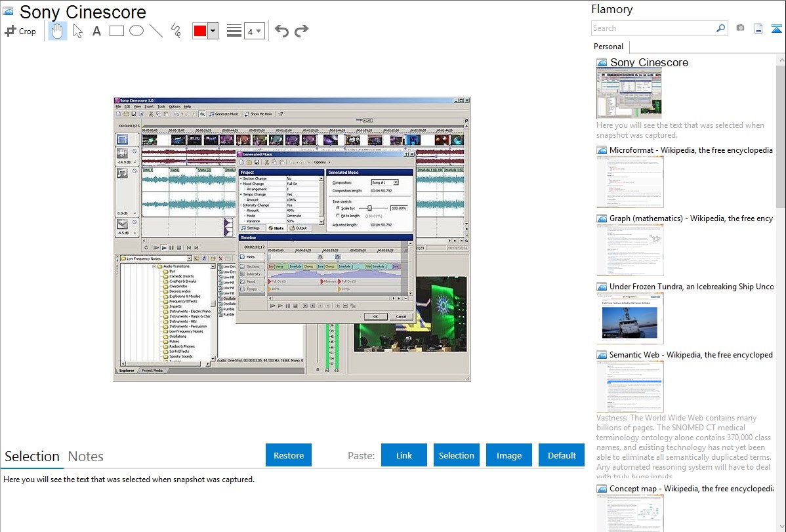Click the Paste Image button
786x532 pixels.
point(508,455)
